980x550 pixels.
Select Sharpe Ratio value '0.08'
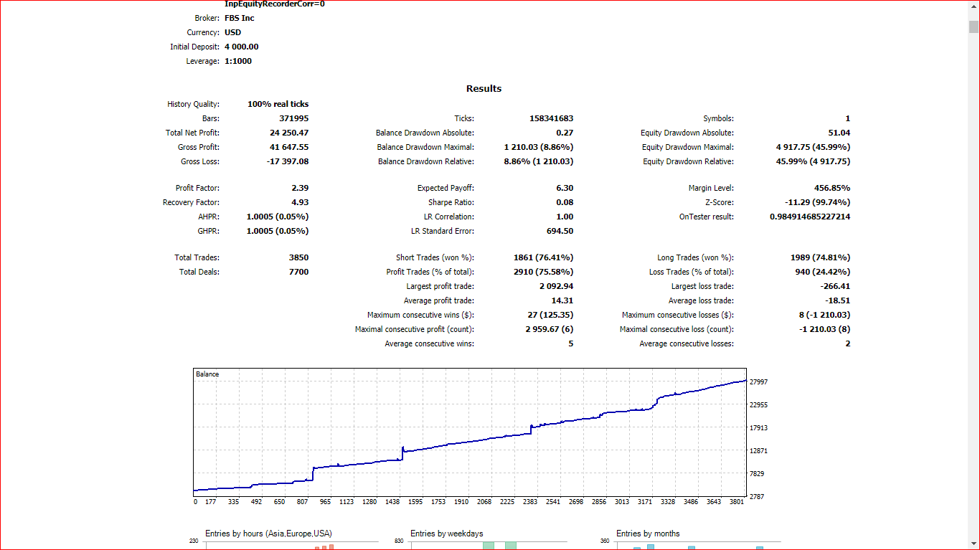click(x=565, y=202)
